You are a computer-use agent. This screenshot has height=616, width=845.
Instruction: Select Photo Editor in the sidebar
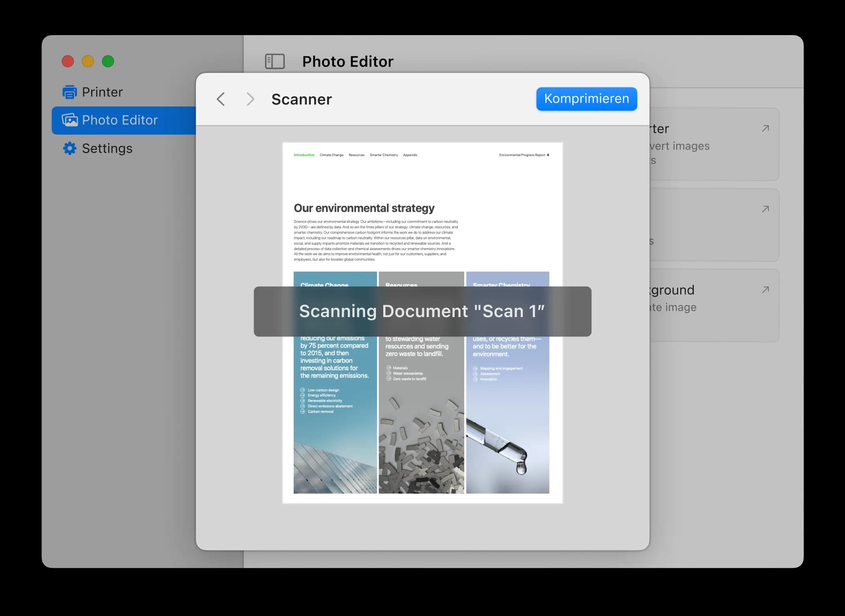pos(124,120)
